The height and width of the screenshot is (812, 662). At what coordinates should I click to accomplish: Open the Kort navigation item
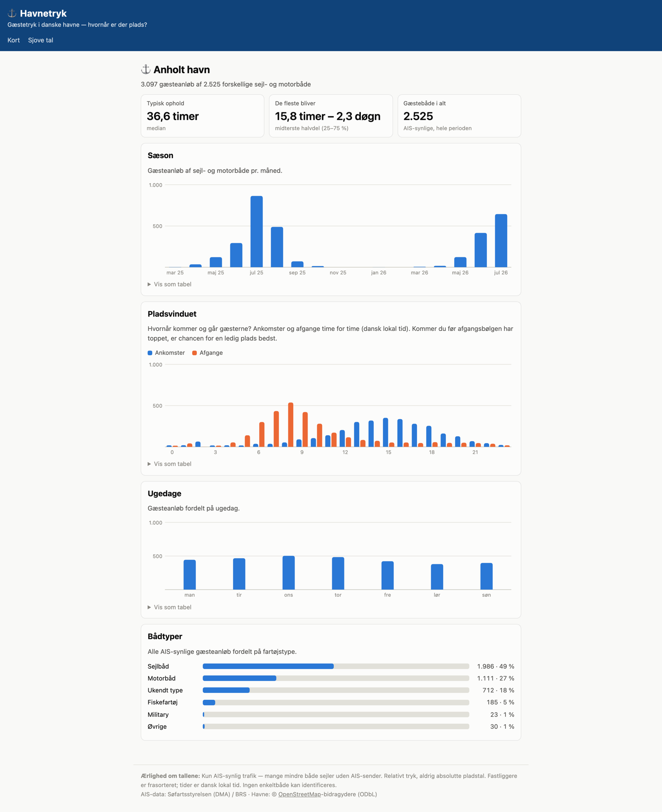tap(14, 40)
